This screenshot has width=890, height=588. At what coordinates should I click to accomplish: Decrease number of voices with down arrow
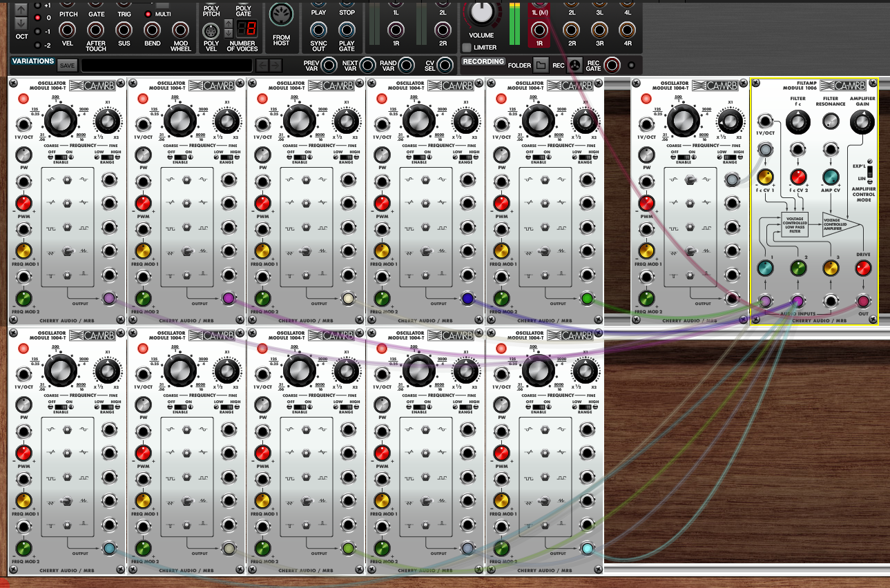pyautogui.click(x=229, y=33)
